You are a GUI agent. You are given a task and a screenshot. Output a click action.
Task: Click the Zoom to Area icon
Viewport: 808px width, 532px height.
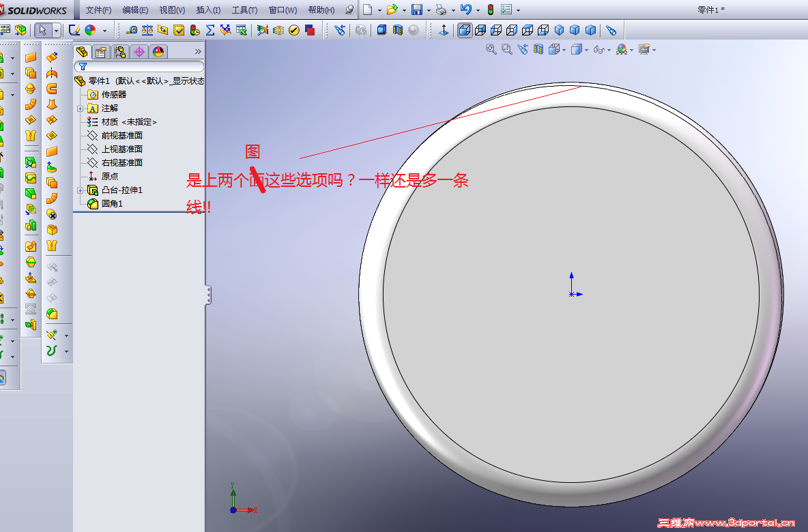507,49
